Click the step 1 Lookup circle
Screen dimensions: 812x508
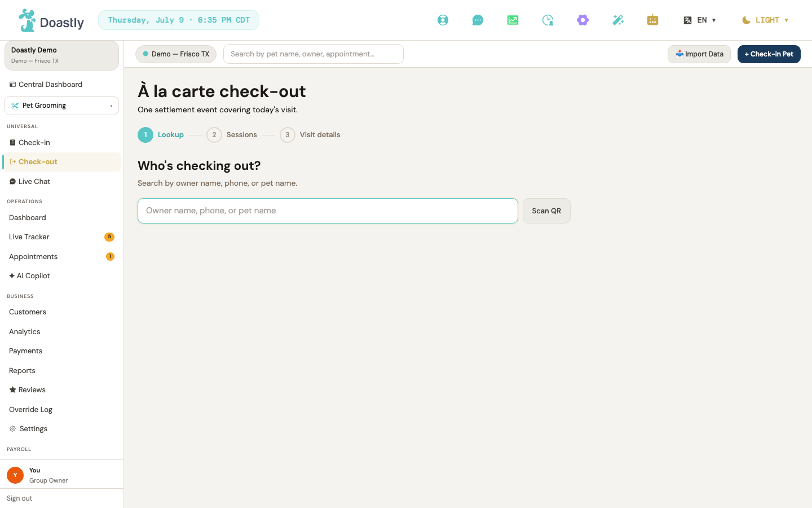coord(145,135)
